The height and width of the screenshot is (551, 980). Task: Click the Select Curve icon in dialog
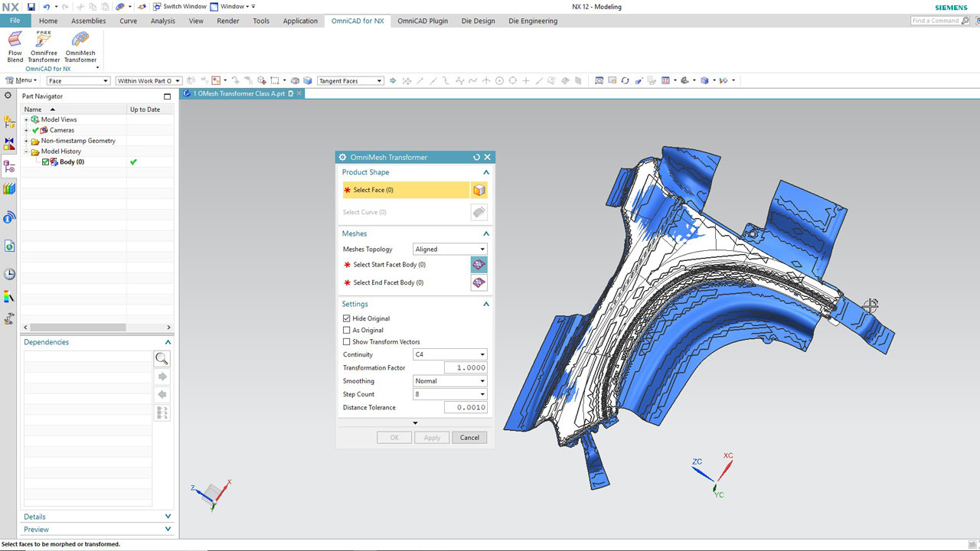tap(479, 212)
